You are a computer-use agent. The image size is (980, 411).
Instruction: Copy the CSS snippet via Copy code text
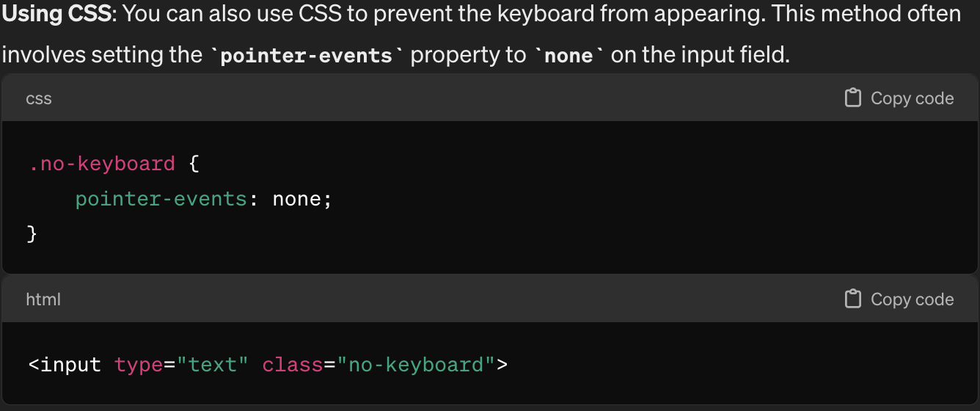coord(913,98)
